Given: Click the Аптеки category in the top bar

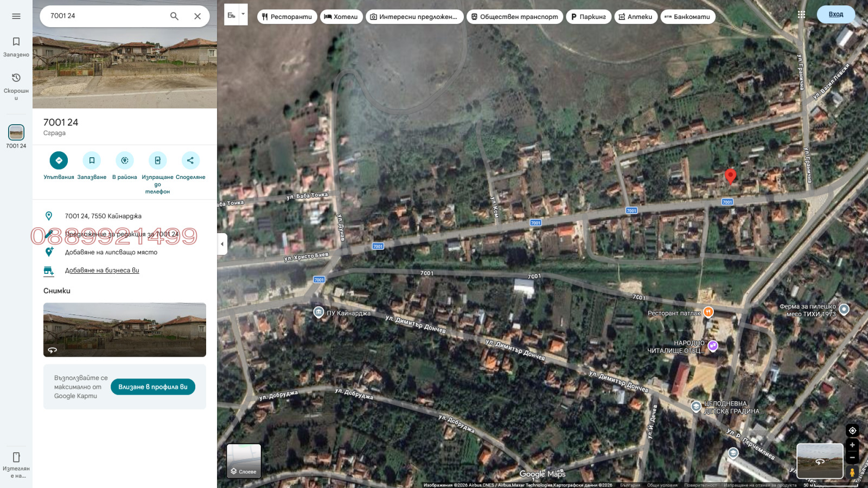Looking at the screenshot, I should 636,16.
